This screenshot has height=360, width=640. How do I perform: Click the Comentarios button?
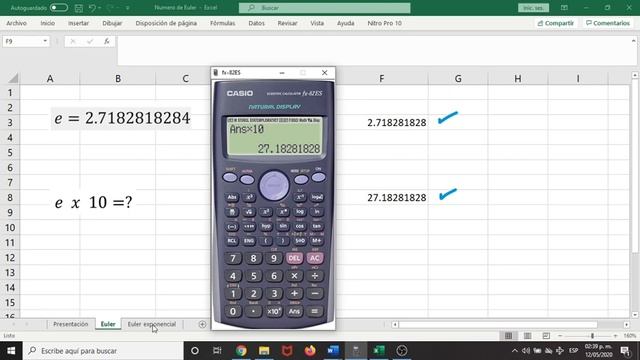coord(608,23)
